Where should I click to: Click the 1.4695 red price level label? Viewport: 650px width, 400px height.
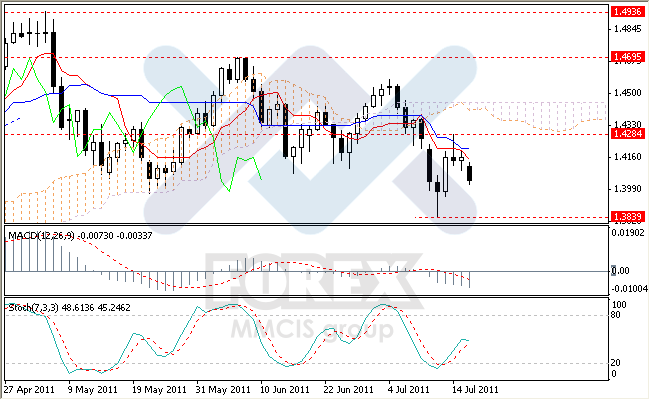tap(628, 56)
